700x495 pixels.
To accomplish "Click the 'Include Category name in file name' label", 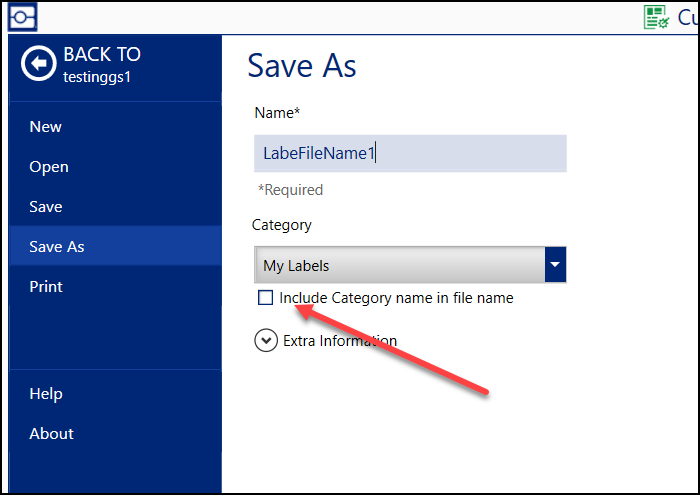I will (396, 297).
